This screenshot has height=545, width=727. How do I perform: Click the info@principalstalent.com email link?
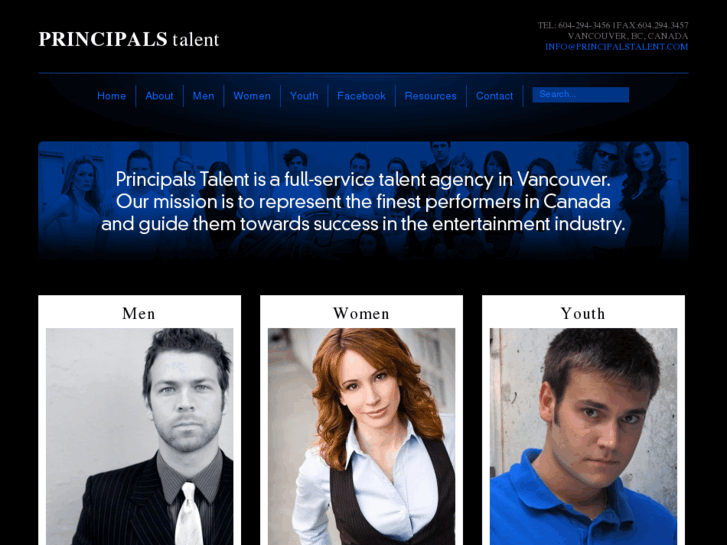pos(616,46)
